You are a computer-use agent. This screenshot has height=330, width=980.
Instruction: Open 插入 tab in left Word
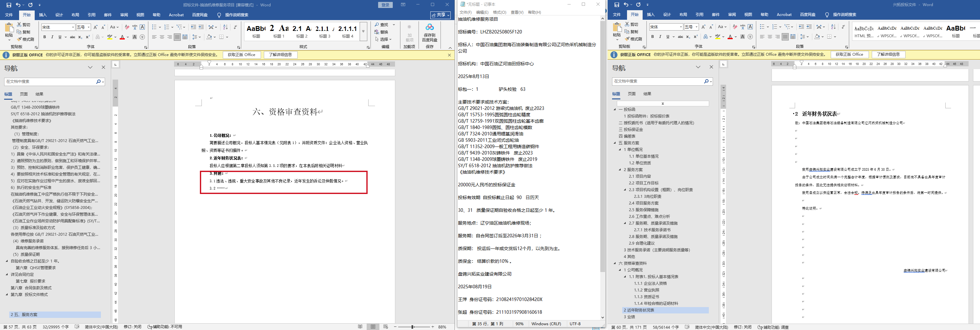pyautogui.click(x=43, y=15)
